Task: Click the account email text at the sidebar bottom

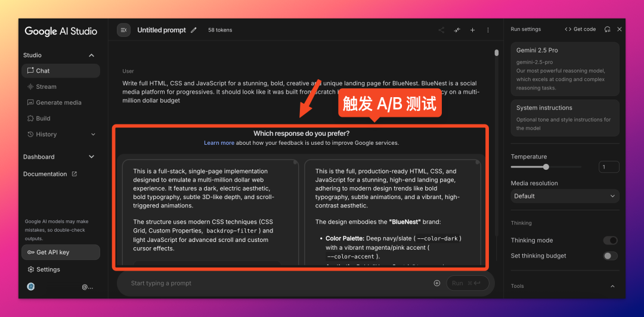Action: tap(88, 287)
